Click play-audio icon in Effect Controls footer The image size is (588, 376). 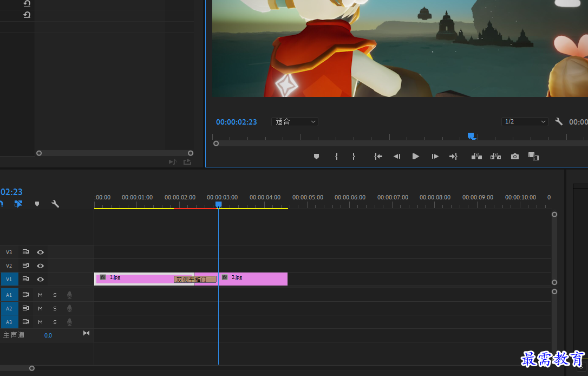(173, 162)
